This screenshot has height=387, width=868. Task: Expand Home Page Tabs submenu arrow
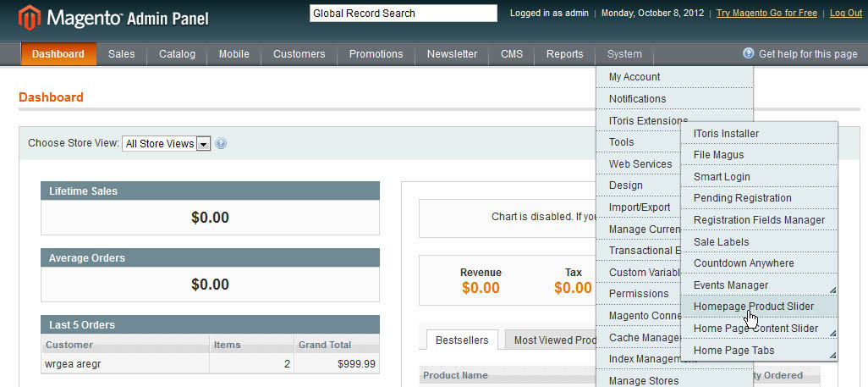pos(832,356)
